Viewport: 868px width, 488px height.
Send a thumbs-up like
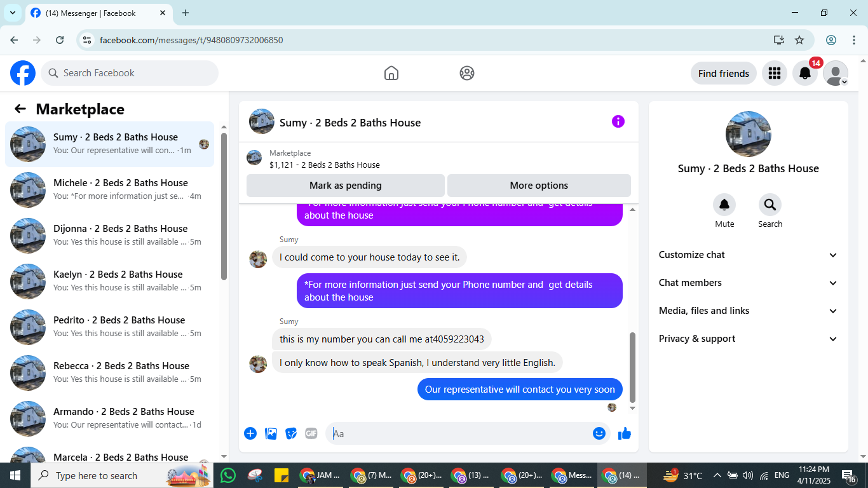click(625, 433)
